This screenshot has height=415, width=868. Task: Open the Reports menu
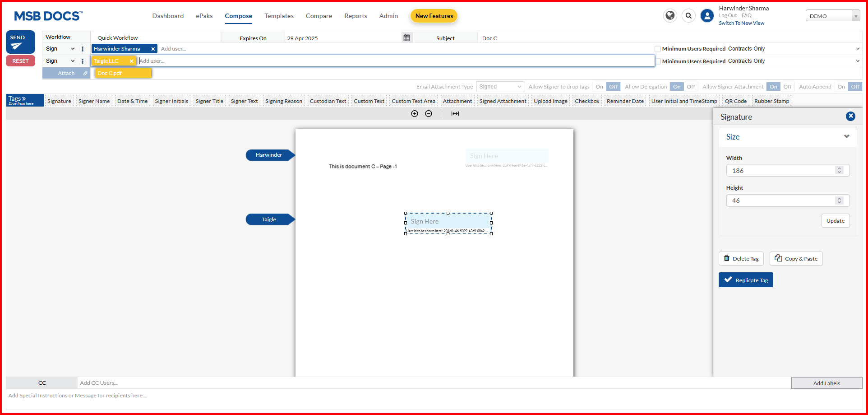pyautogui.click(x=356, y=16)
